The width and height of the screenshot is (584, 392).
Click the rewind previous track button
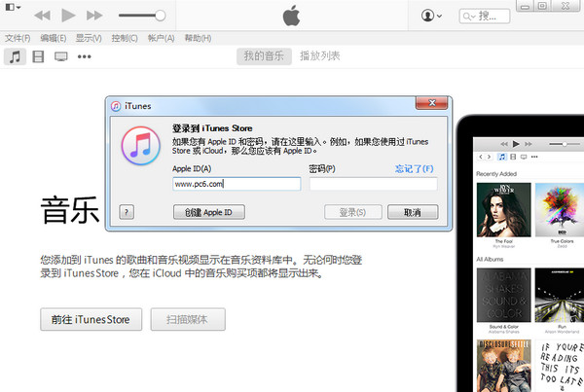point(42,17)
